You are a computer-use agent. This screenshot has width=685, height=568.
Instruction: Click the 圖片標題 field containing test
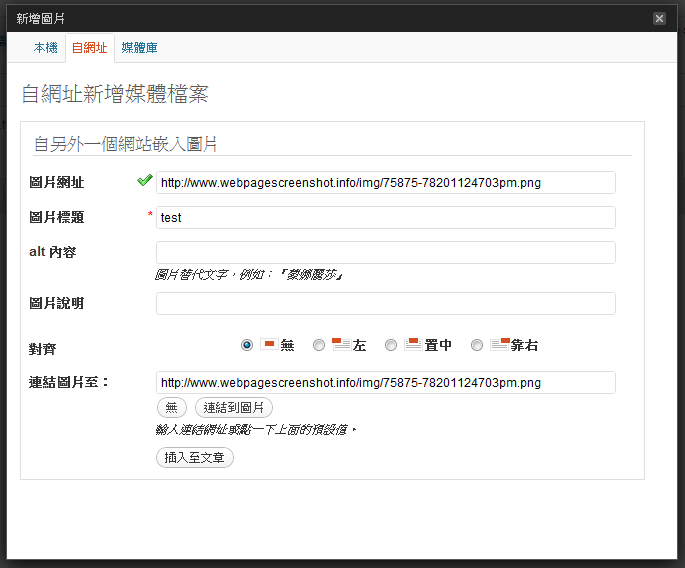pos(385,217)
